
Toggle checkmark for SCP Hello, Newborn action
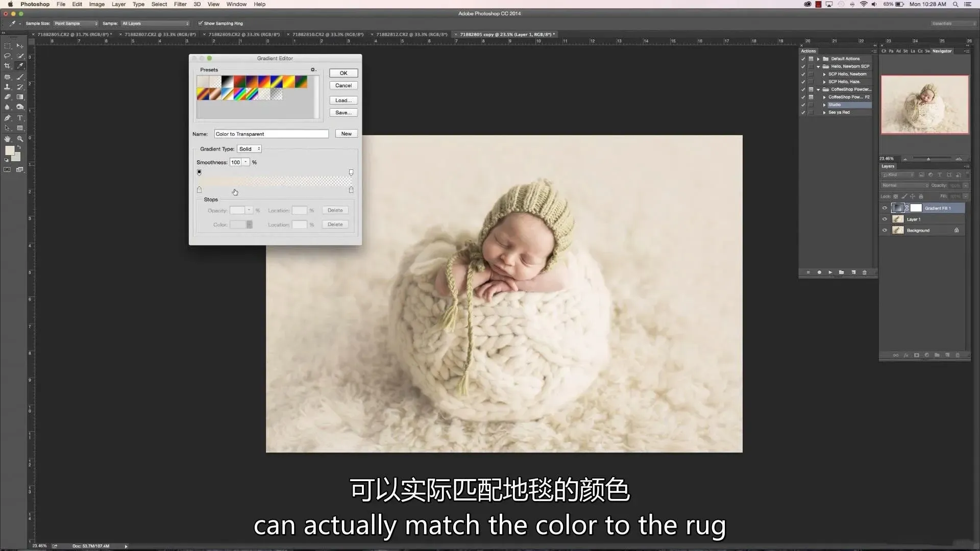coord(803,74)
